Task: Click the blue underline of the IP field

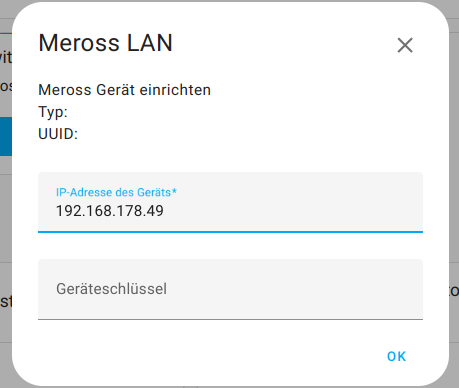Action: coord(230,231)
